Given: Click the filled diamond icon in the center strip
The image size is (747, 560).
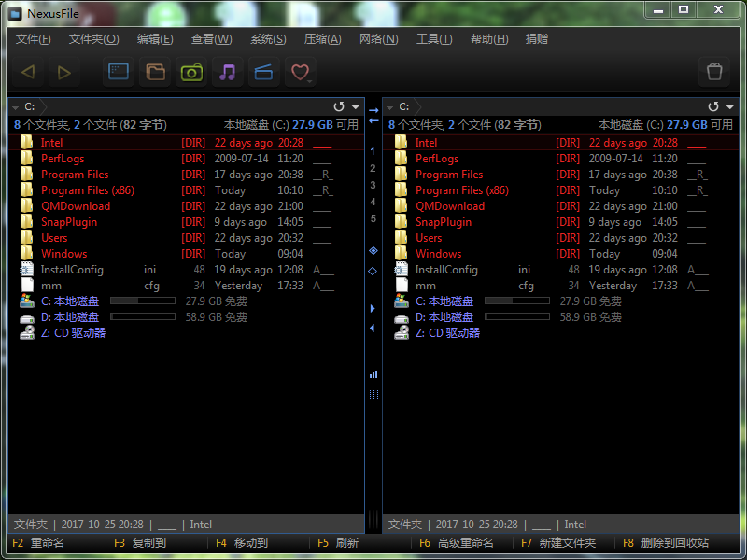Looking at the screenshot, I should (373, 250).
